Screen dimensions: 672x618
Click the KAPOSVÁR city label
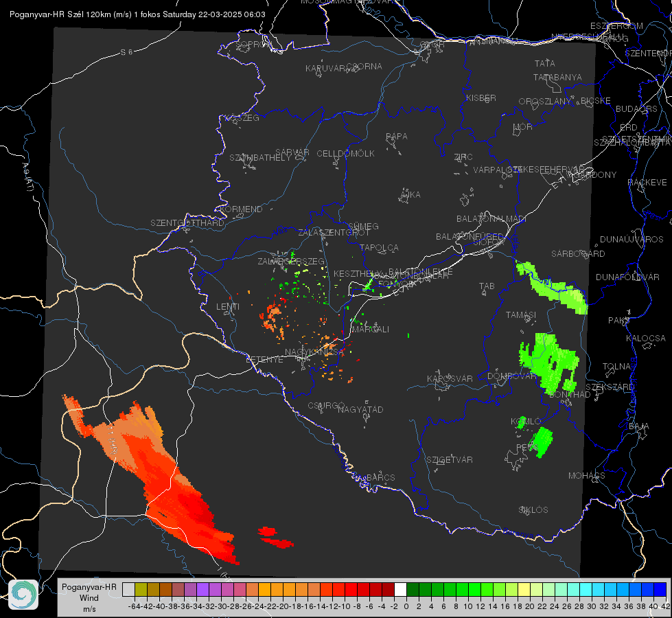click(x=450, y=378)
